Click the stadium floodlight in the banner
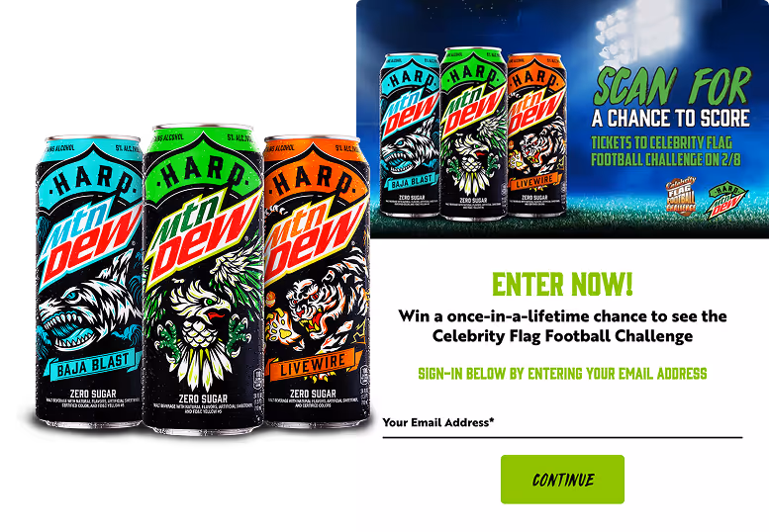Image resolution: width=769 pixels, height=532 pixels. pos(637,30)
